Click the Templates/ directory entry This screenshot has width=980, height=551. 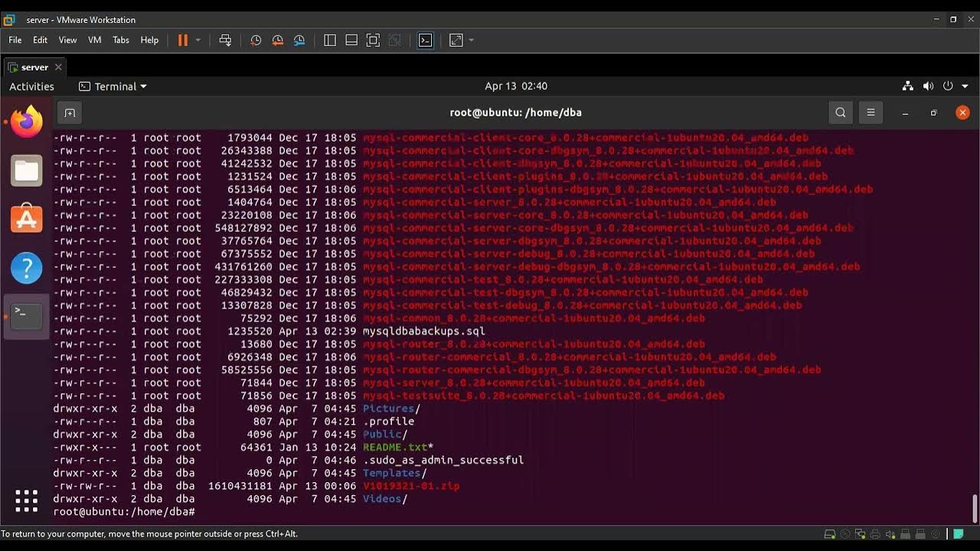click(x=394, y=473)
